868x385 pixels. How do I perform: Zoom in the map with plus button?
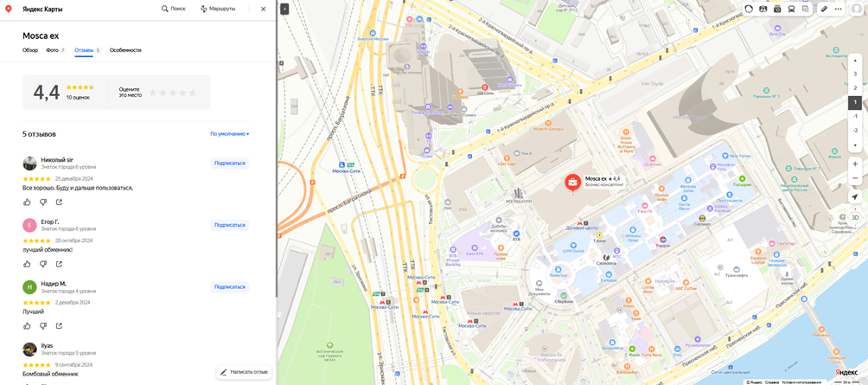click(855, 164)
